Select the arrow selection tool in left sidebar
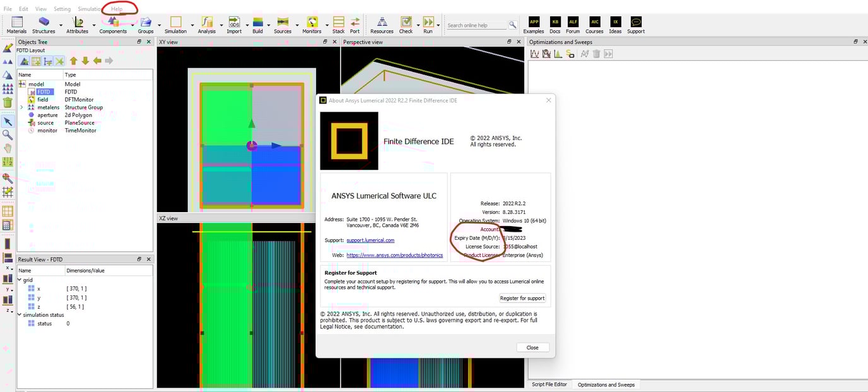Viewport: 868px width, 392px height. coord(8,121)
